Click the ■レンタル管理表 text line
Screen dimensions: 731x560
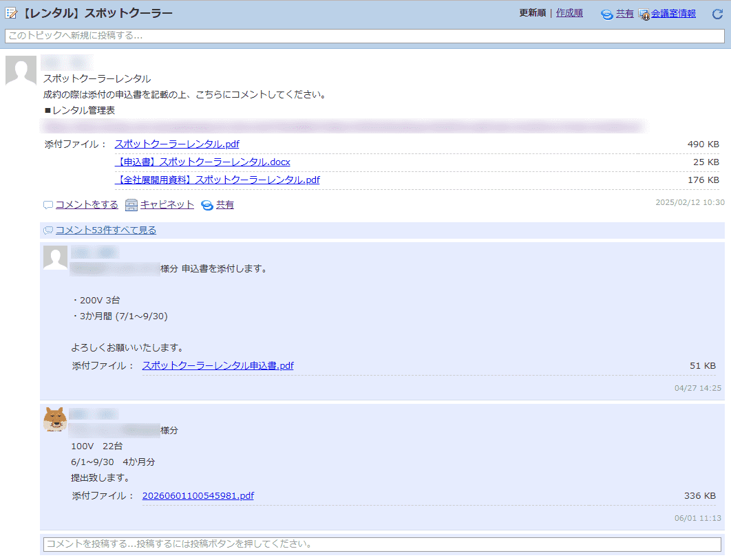coord(79,110)
